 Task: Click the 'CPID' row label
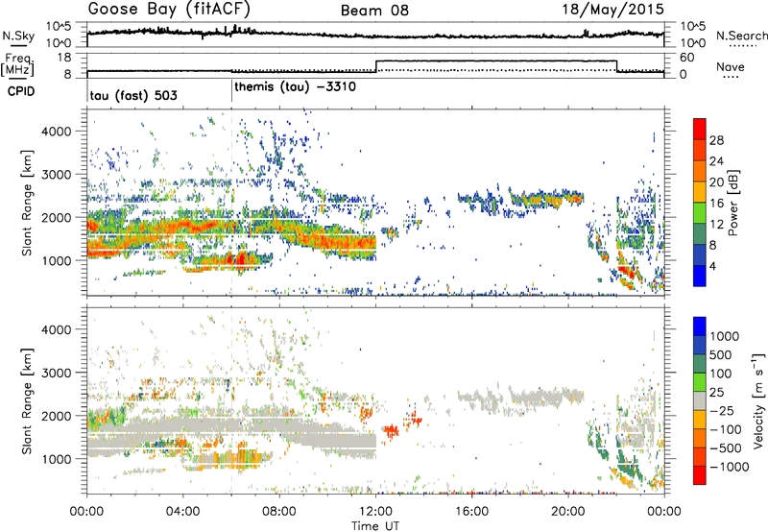click(x=21, y=91)
